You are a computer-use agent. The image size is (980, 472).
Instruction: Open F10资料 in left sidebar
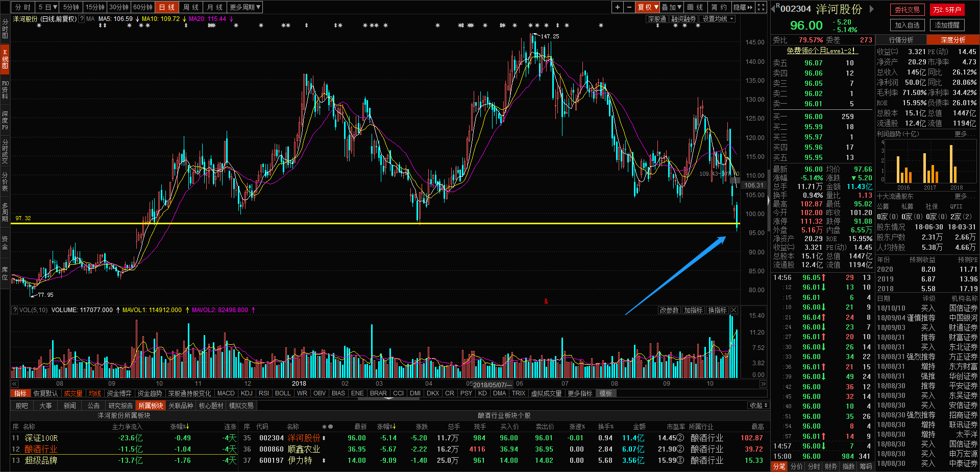coord(5,90)
